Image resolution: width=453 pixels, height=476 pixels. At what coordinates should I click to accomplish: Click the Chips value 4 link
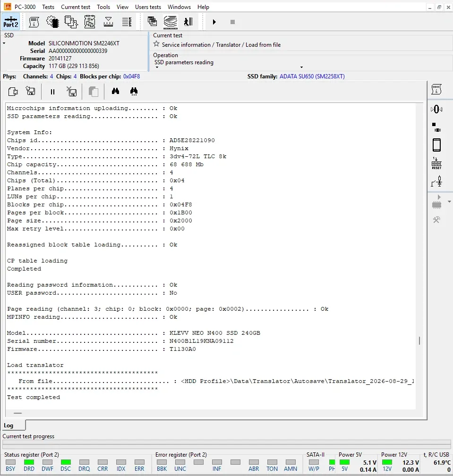(75, 76)
